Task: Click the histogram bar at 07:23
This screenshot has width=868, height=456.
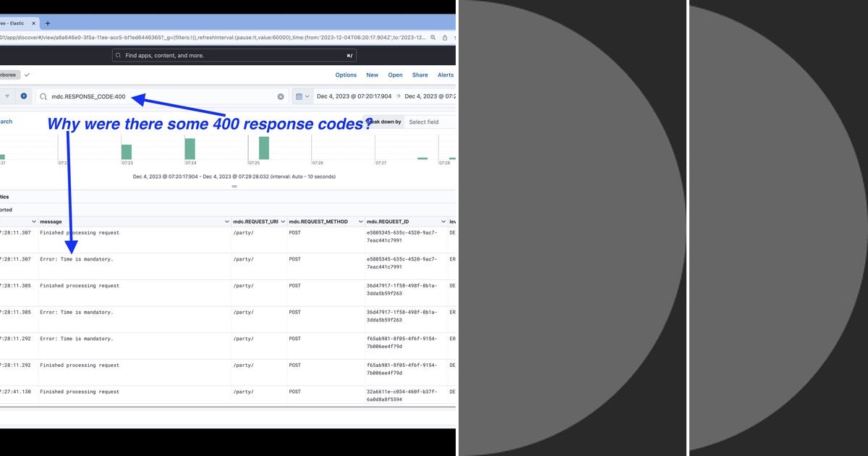Action: click(x=127, y=151)
